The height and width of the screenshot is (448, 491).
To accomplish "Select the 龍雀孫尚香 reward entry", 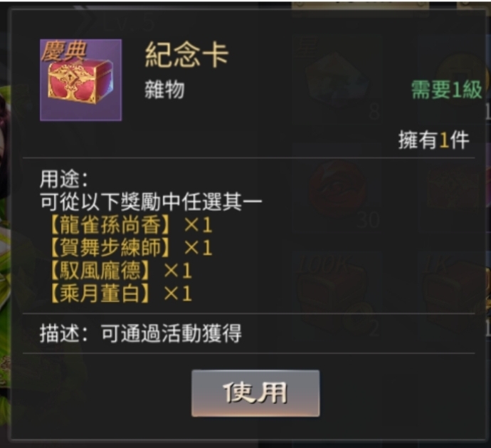I will click(x=131, y=225).
